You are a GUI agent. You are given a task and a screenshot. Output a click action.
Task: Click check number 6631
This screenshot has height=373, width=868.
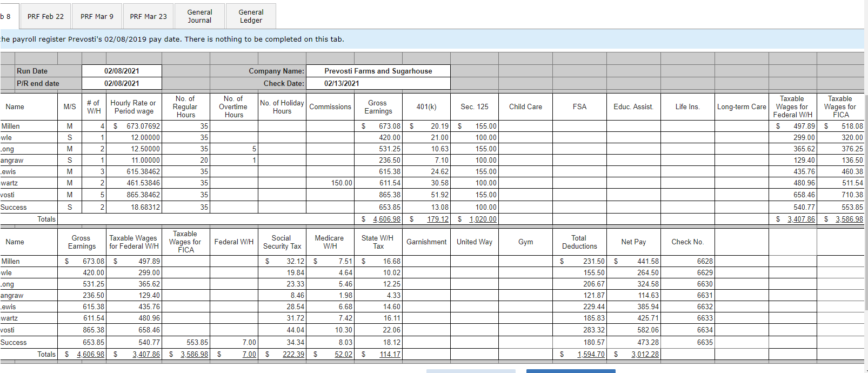[687, 295]
